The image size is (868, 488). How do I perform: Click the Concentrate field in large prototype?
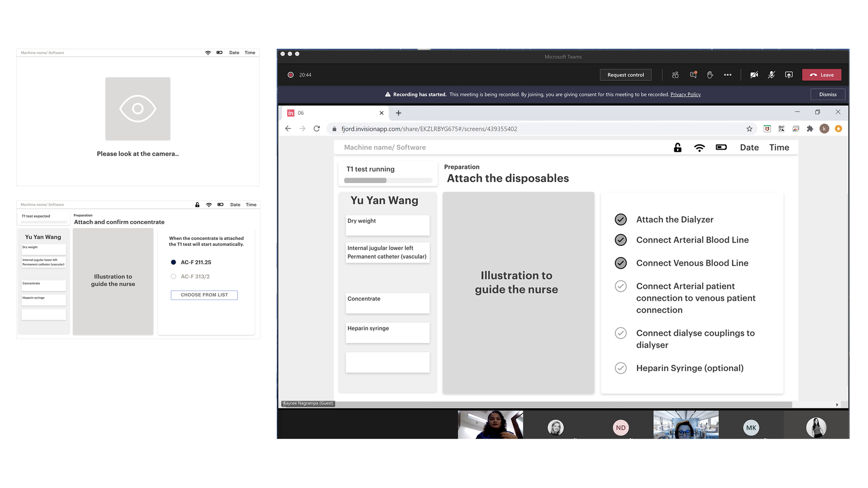[x=387, y=303]
